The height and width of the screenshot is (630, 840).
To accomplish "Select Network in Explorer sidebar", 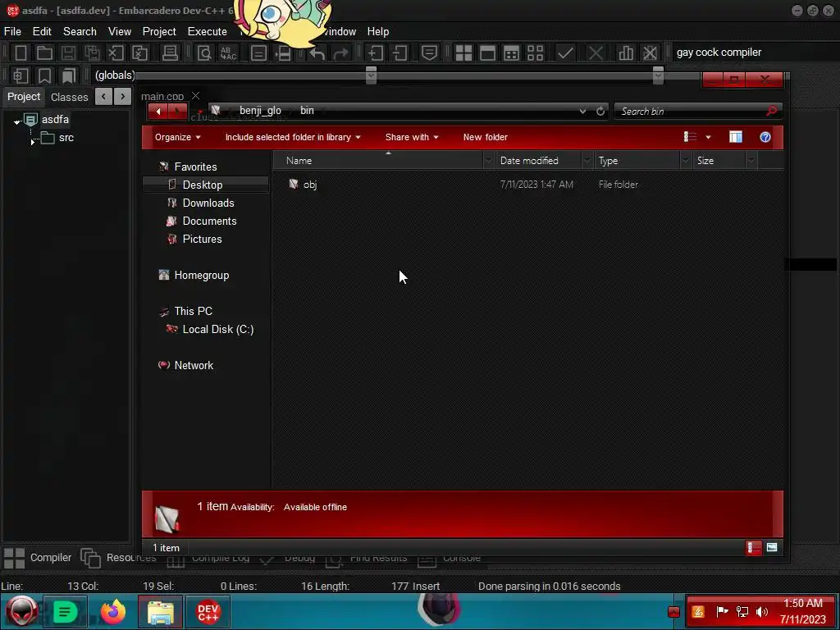I will [x=194, y=365].
